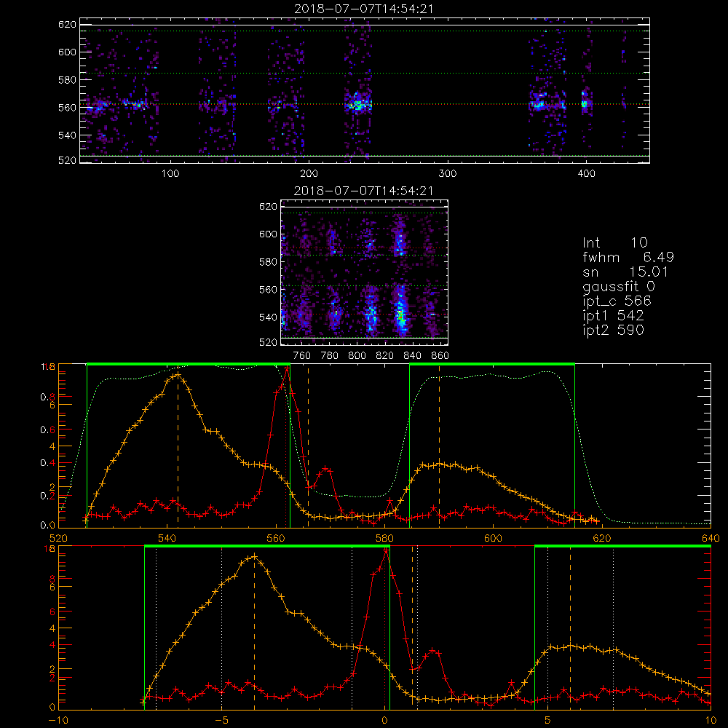Click x-axis label 800 on middle image

[357, 356]
